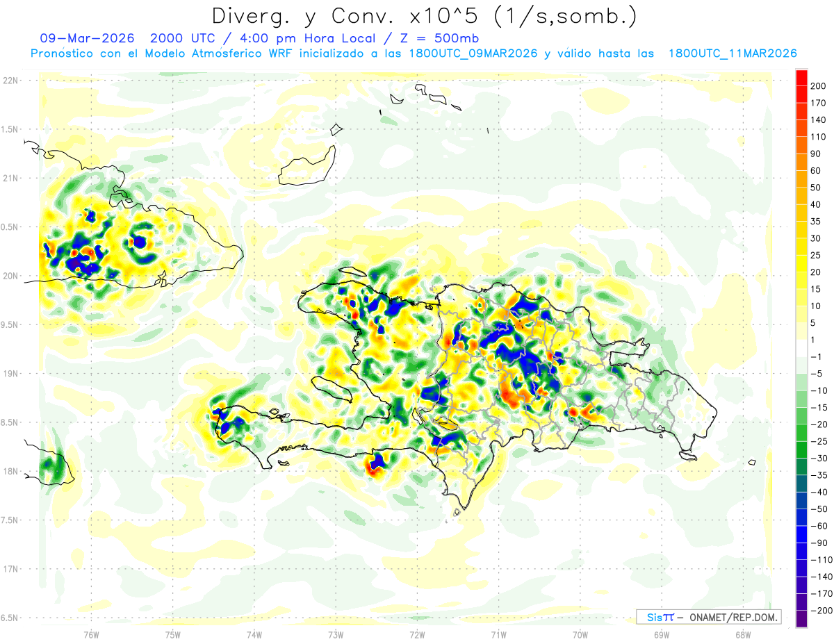Screen dimensions: 834x644
Task: Click the positive 50 colorbar label
Action: tap(817, 188)
